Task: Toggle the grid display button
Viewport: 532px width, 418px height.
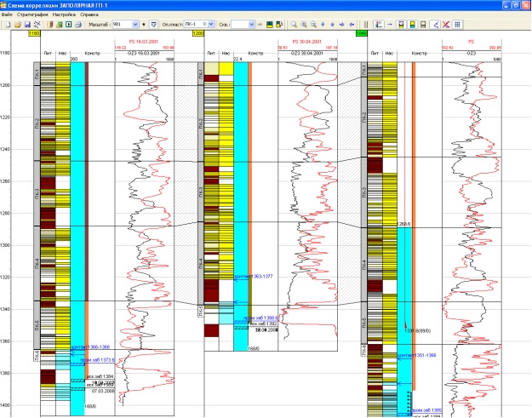Action: (x=457, y=25)
